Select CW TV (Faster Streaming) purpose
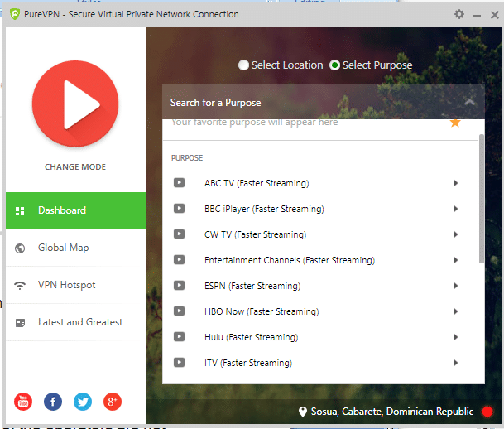This screenshot has height=429, width=504. [x=255, y=234]
